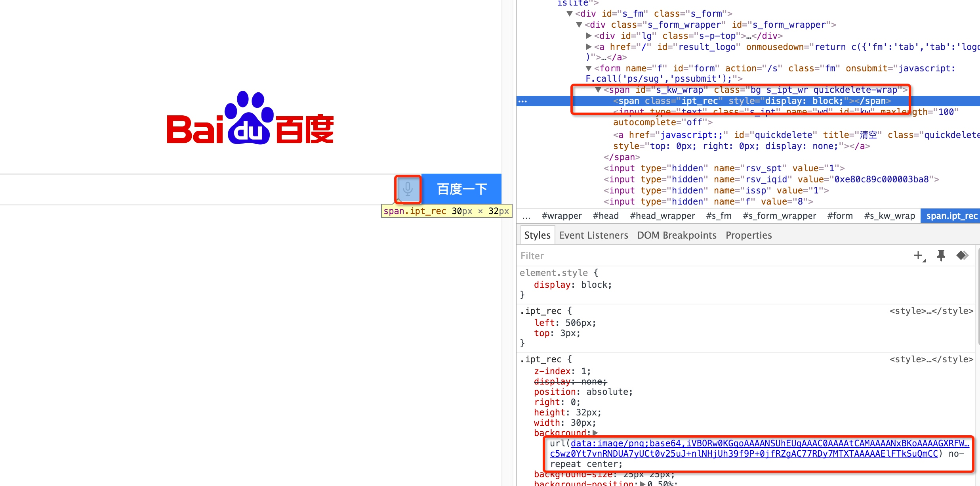The image size is (980, 486).
Task: Select #s_form_wrapper in the breadcrumb
Action: (779, 216)
